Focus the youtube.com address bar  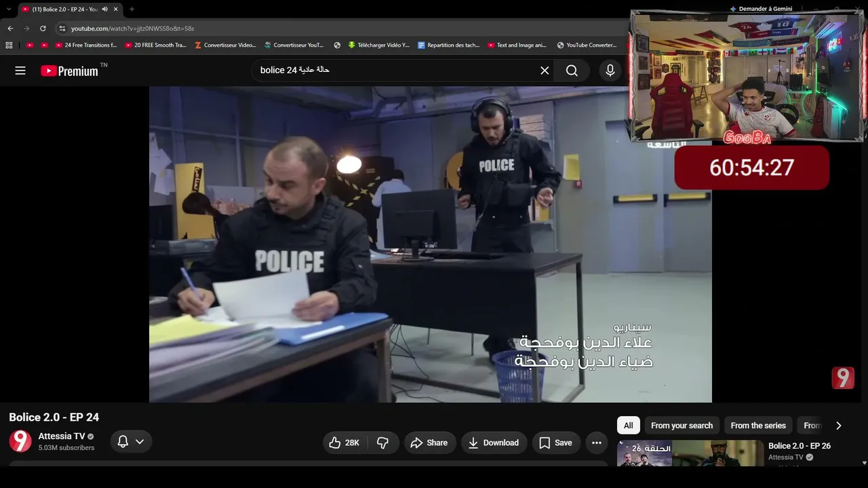339,28
